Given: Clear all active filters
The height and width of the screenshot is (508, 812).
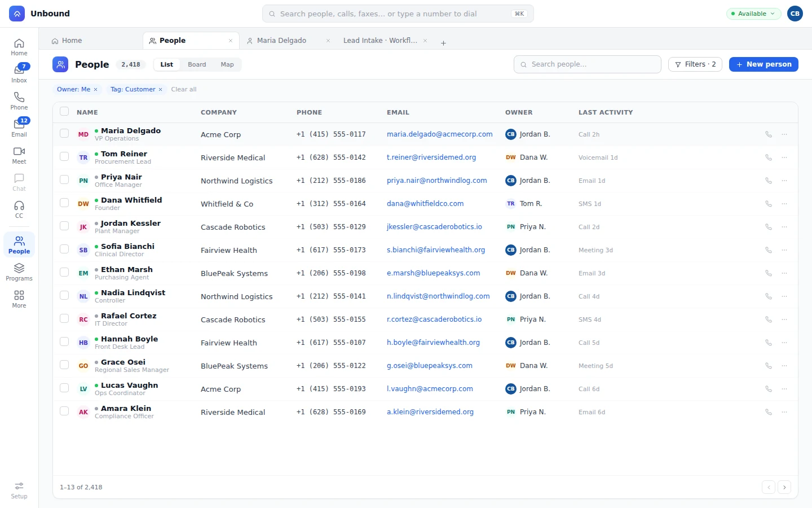Looking at the screenshot, I should tap(184, 89).
